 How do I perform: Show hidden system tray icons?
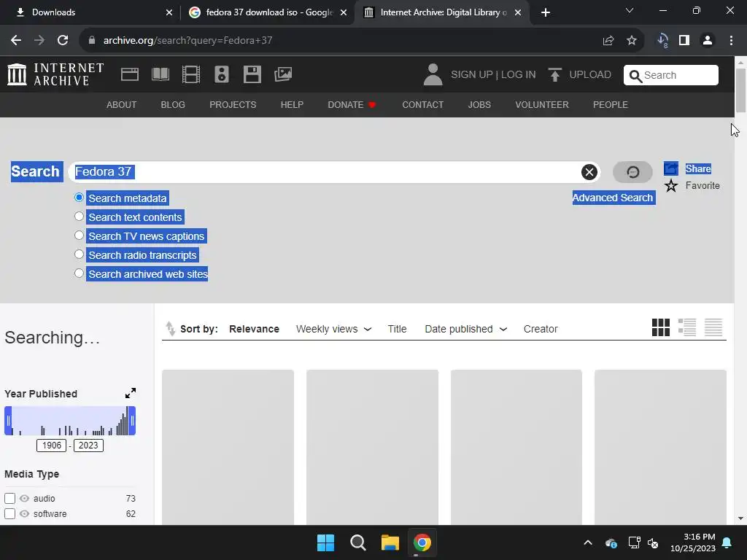588,542
